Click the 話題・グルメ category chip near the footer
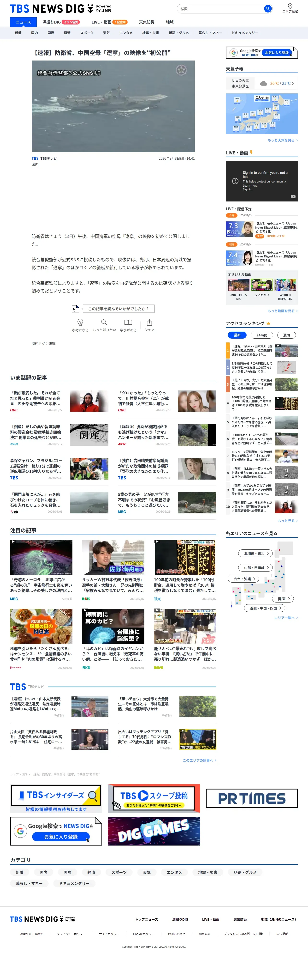Screen dimensions: 308x980 click(x=245, y=872)
